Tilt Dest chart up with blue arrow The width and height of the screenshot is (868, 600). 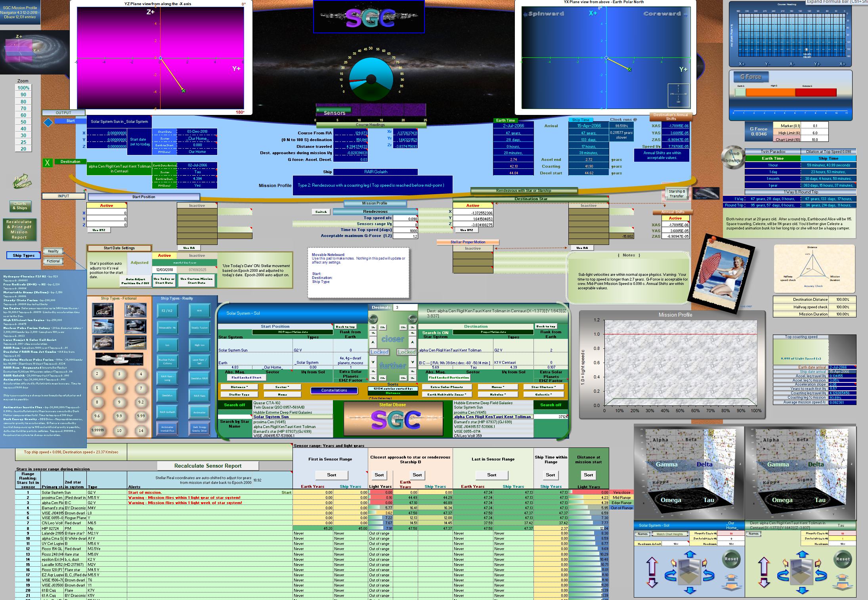pyautogui.click(x=802, y=554)
